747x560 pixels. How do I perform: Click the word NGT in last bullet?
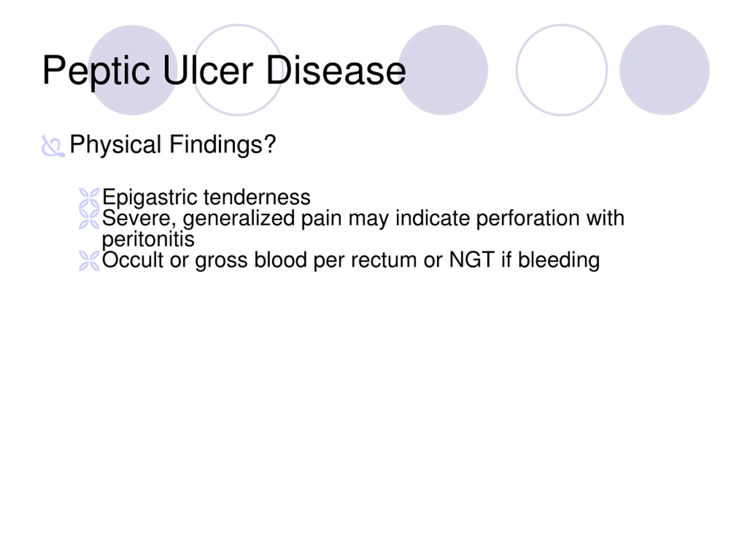472,260
